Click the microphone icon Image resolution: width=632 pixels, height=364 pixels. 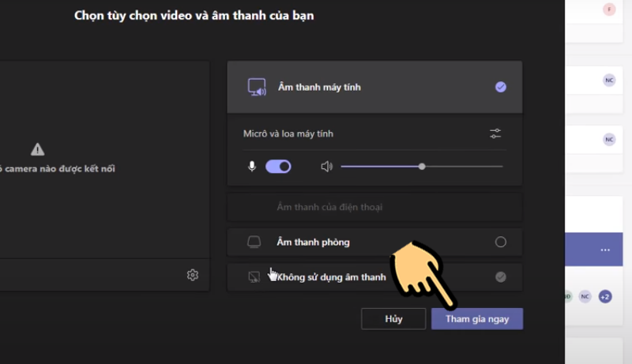click(252, 167)
